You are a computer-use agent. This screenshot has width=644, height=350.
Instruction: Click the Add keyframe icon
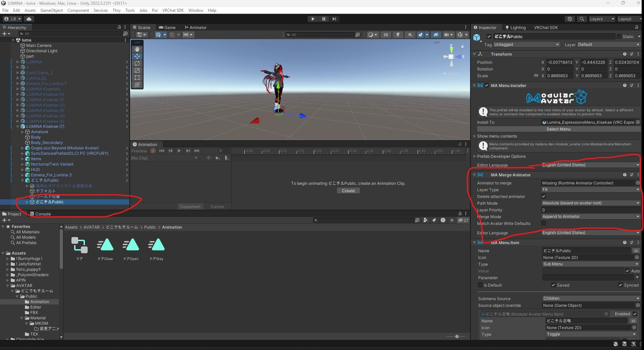pos(218,158)
